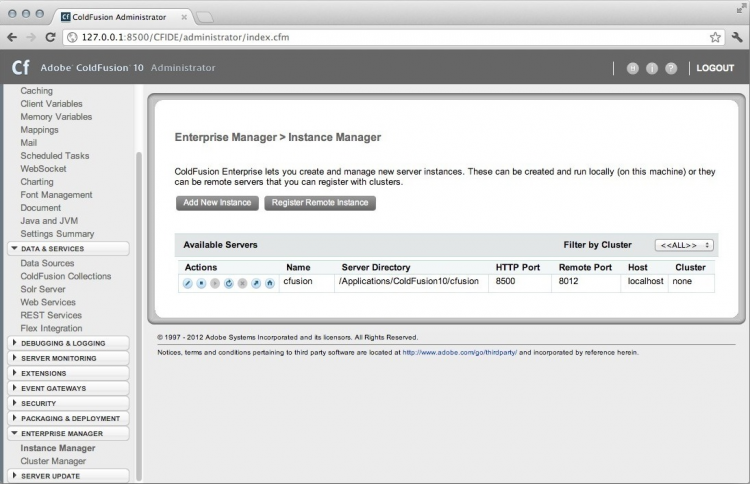Open the Java and JVM page
This screenshot has width=750, height=484.
coord(49,220)
